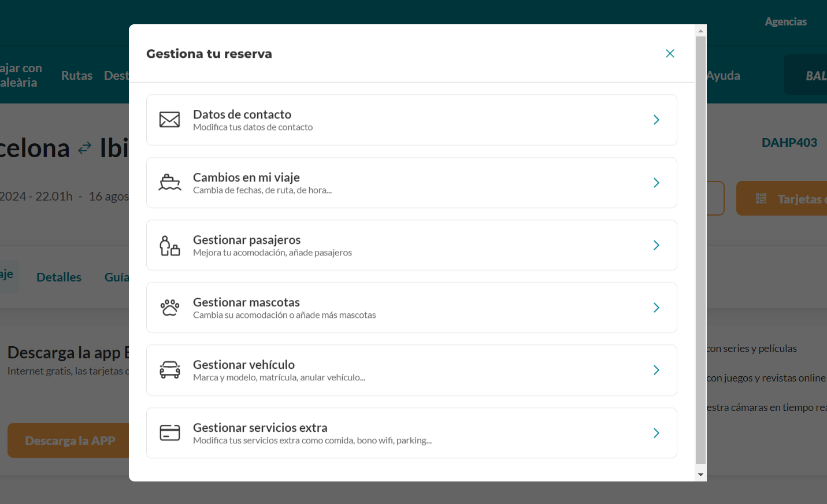Click the dialog scrollbar down arrow
The height and width of the screenshot is (504, 827).
pyautogui.click(x=700, y=475)
